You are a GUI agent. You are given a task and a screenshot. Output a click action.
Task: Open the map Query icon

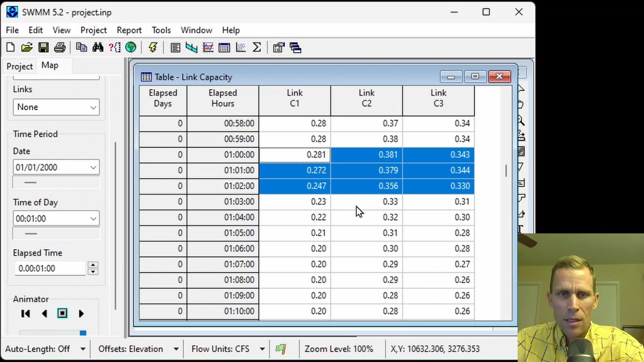click(x=115, y=47)
